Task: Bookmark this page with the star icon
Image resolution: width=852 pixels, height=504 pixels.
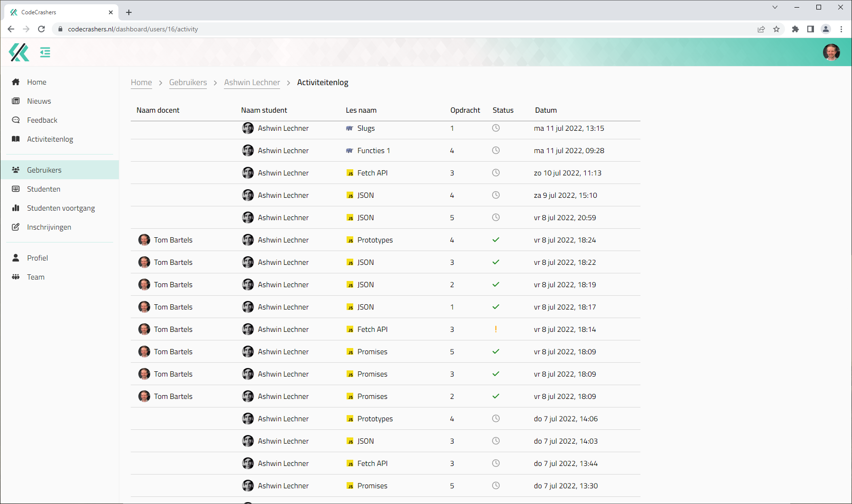Action: [776, 29]
